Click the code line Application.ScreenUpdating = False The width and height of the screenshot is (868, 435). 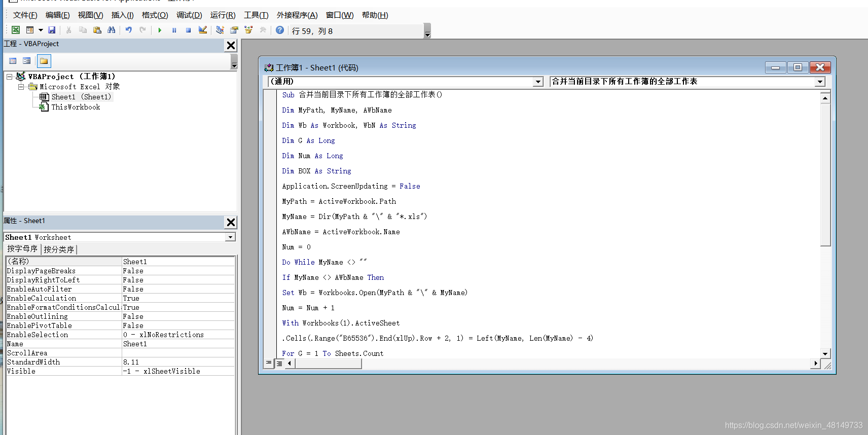tap(351, 186)
